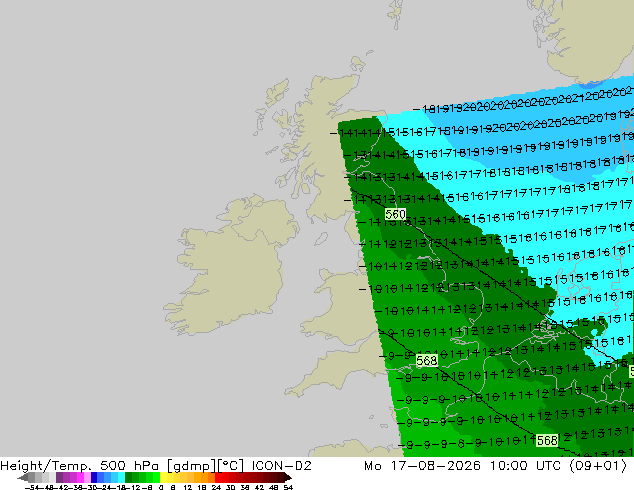
Task: Click the "(09+01)" forecast offset text
Action: (x=598, y=466)
